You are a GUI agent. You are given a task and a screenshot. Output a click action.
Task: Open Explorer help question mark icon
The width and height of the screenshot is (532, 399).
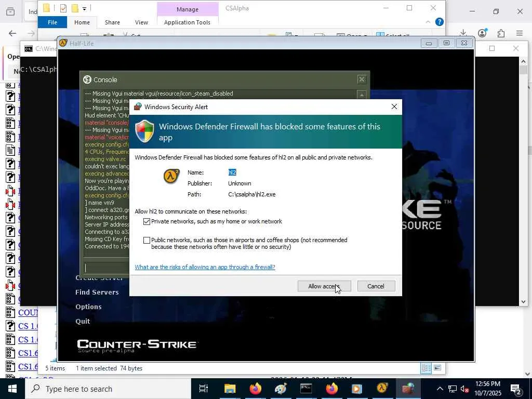(440, 22)
